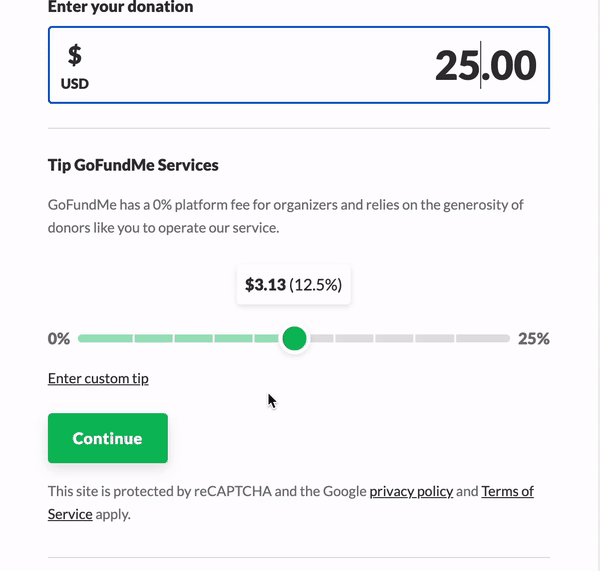This screenshot has width=600, height=571.
Task: Click the first green slider segment beside 0%
Action: (x=105, y=339)
